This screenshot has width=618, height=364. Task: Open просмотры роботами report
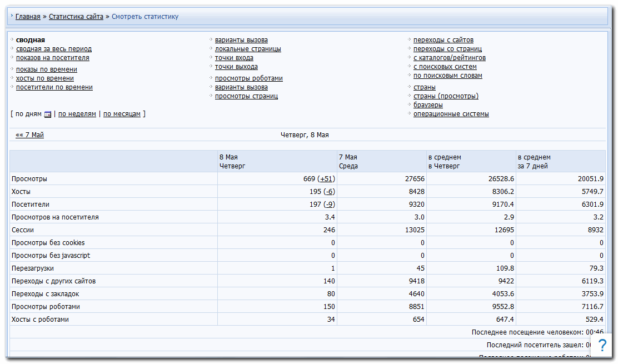click(x=248, y=78)
